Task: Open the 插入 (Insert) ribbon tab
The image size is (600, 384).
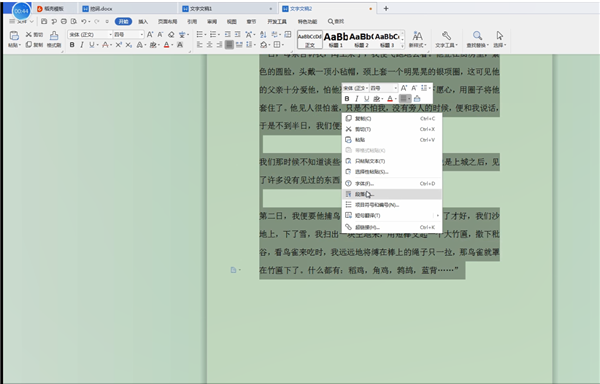Action: click(143, 21)
